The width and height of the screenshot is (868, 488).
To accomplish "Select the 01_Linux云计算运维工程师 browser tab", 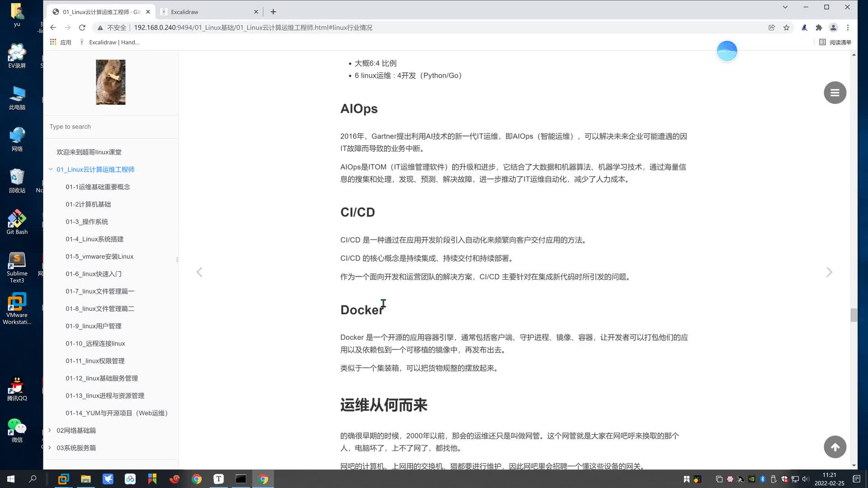I will coord(100,12).
